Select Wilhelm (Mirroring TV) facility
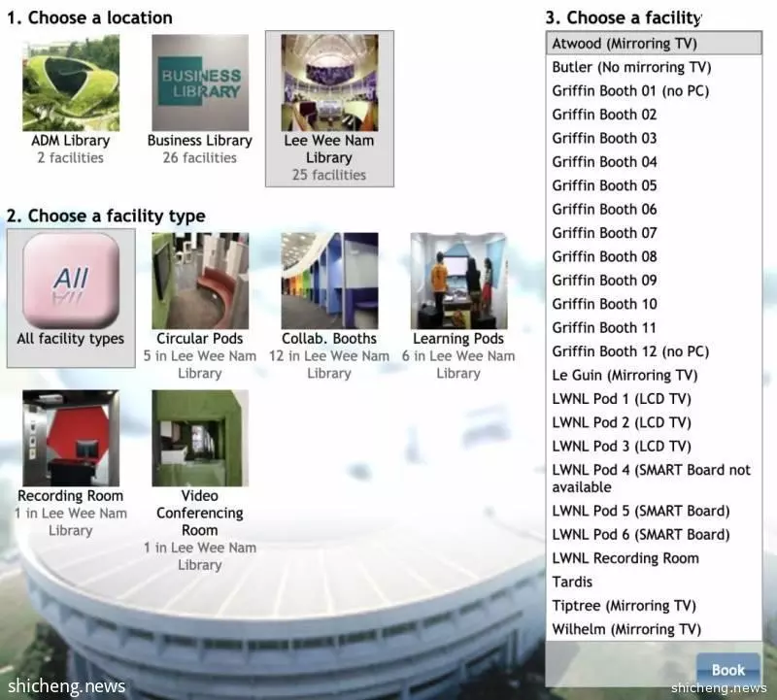 click(654, 629)
